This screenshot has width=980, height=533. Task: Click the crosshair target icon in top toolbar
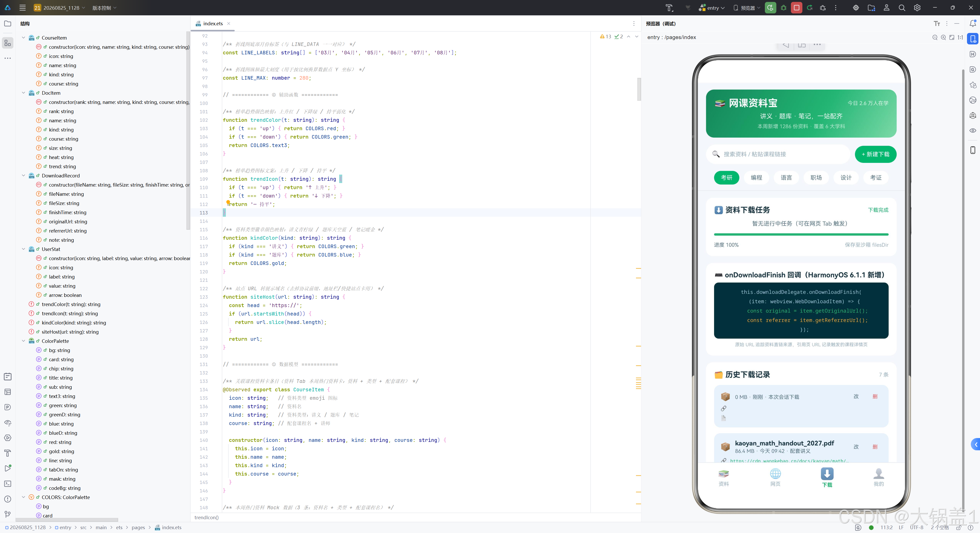(x=856, y=8)
